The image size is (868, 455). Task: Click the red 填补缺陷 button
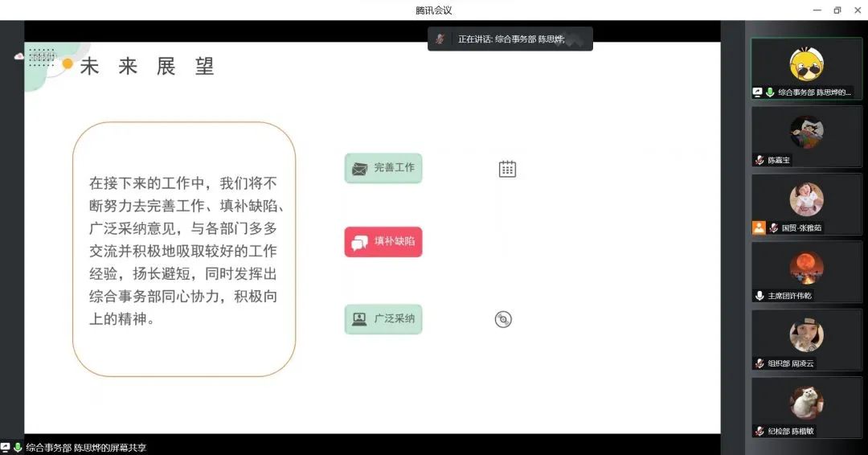pyautogui.click(x=383, y=241)
